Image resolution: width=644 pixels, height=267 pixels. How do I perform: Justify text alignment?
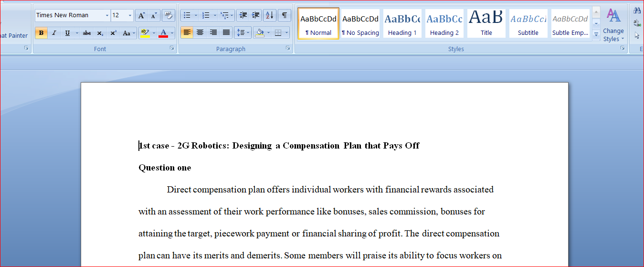click(226, 33)
